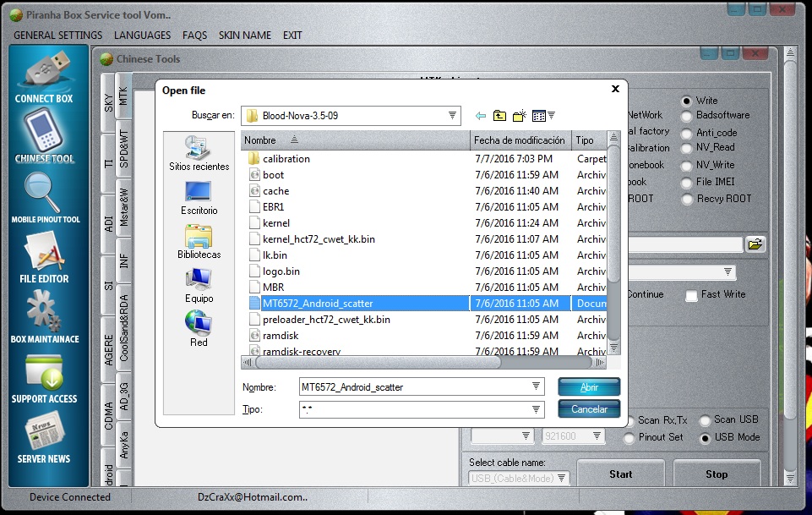Expand the Nombre filename dropdown
Image resolution: width=812 pixels, height=515 pixels.
537,386
